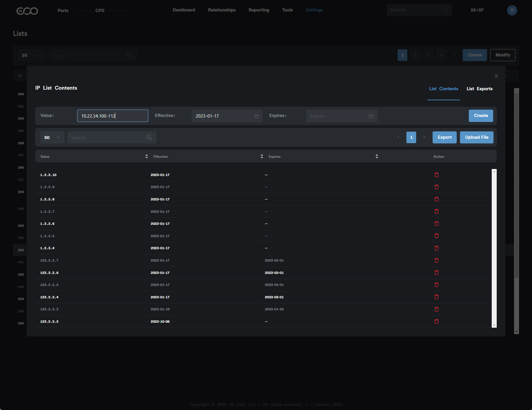
Task: Delete the 1.2.3.10 entry
Action: (436, 175)
